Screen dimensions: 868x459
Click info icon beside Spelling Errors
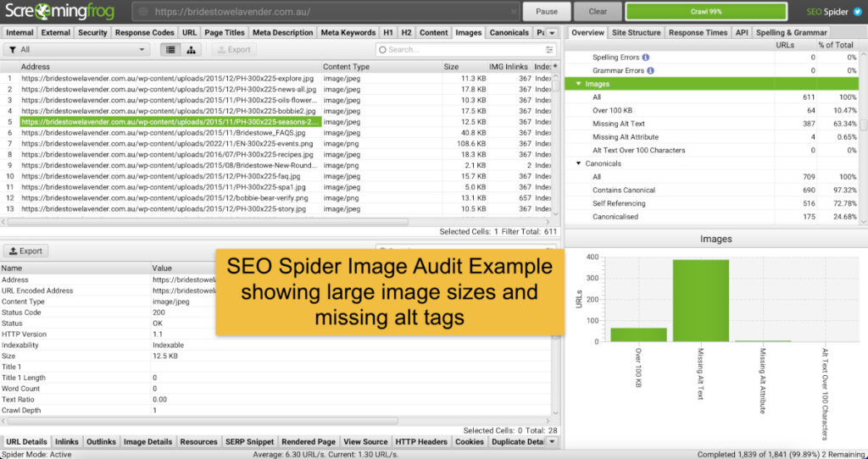[x=646, y=58]
